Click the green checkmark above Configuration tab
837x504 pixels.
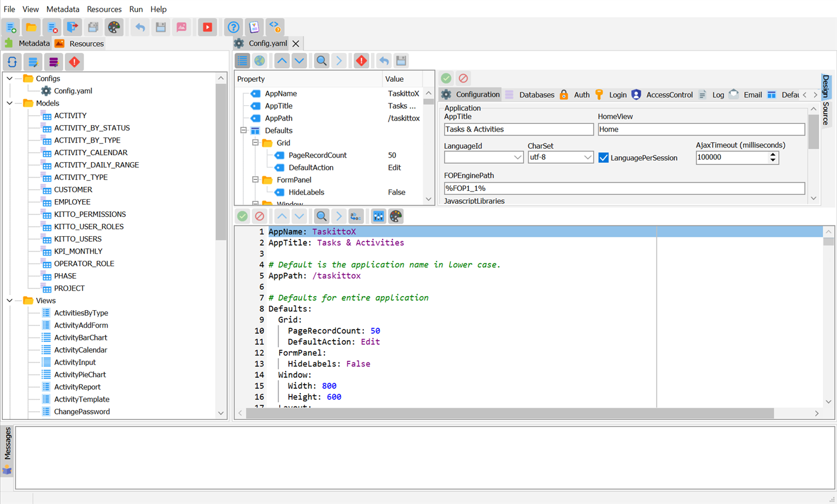pos(446,78)
